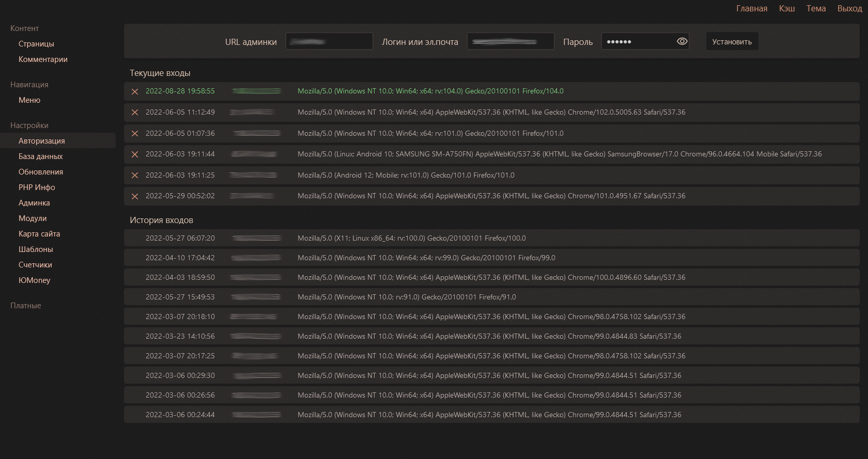Go to Меню in the sidebar
Image resolution: width=868 pixels, height=459 pixels.
click(29, 100)
